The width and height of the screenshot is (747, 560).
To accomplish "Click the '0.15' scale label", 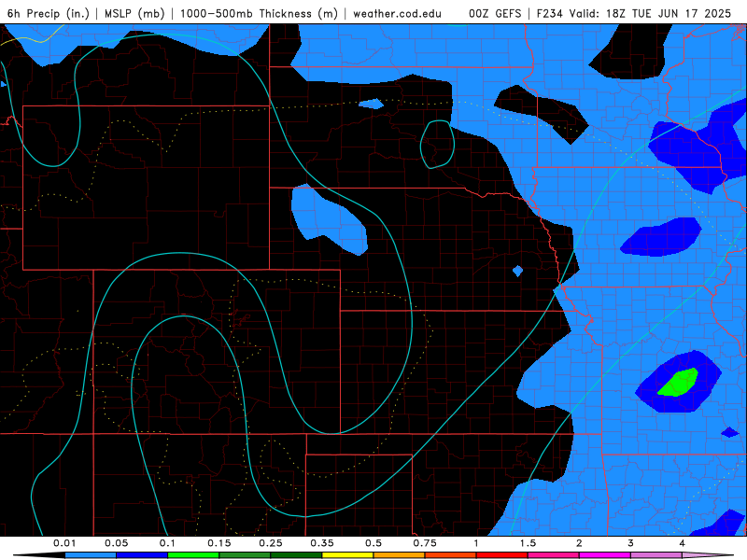I will 219,543.
